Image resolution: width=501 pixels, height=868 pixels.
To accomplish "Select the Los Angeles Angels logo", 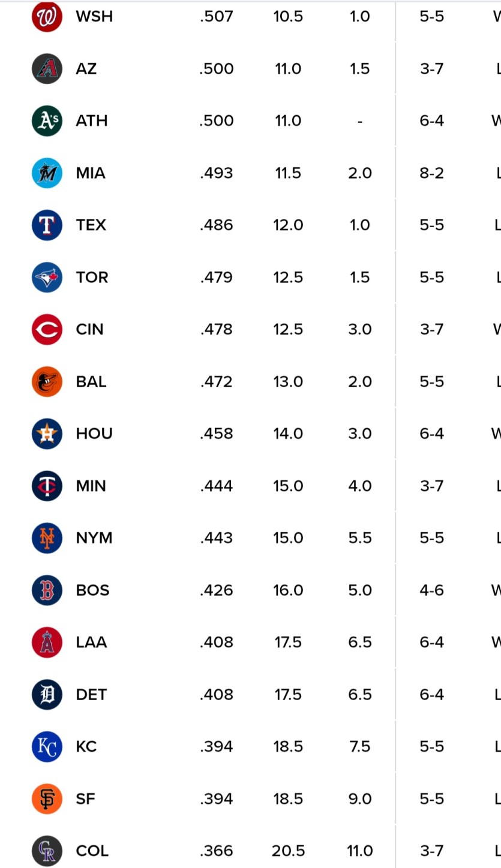I will 47,642.
